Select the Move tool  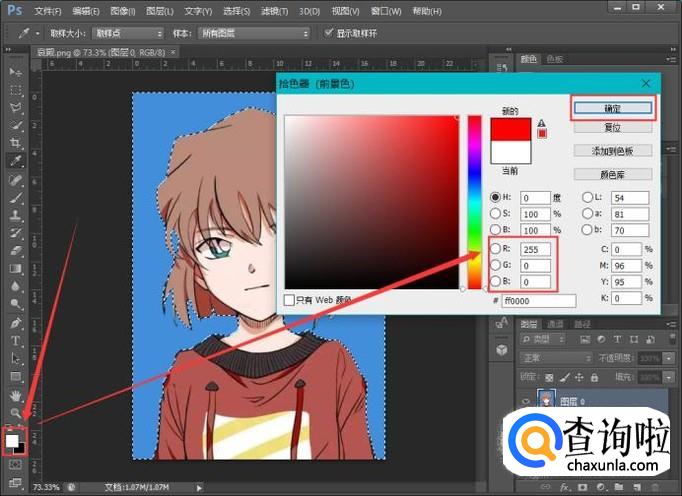click(16, 72)
